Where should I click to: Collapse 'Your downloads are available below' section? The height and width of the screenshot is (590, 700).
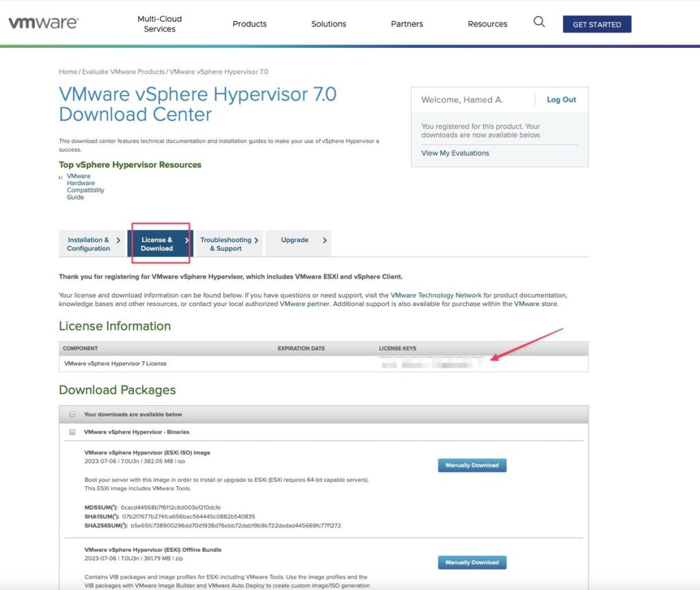(72, 414)
